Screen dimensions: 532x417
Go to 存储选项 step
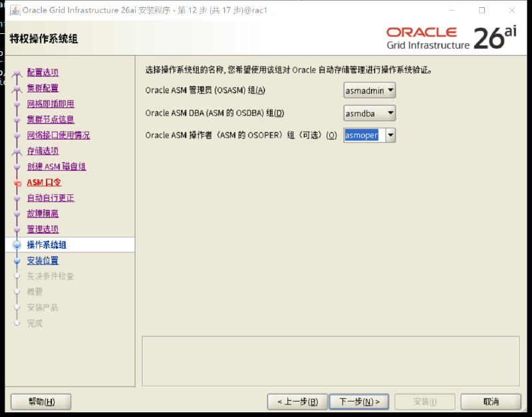pos(43,151)
